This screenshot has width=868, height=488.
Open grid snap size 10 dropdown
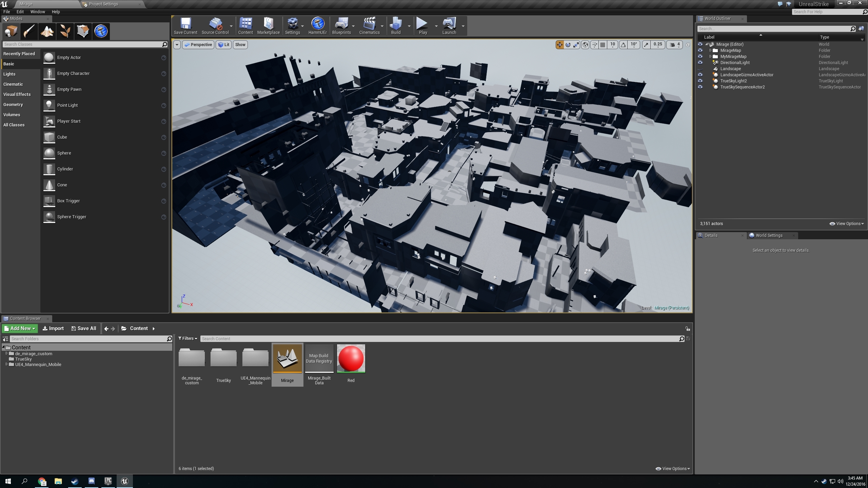point(613,45)
